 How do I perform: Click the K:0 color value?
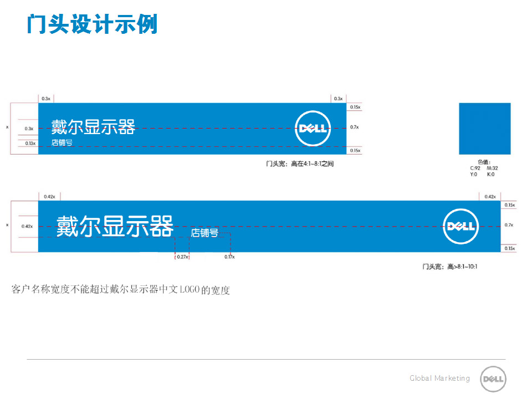tap(490, 174)
